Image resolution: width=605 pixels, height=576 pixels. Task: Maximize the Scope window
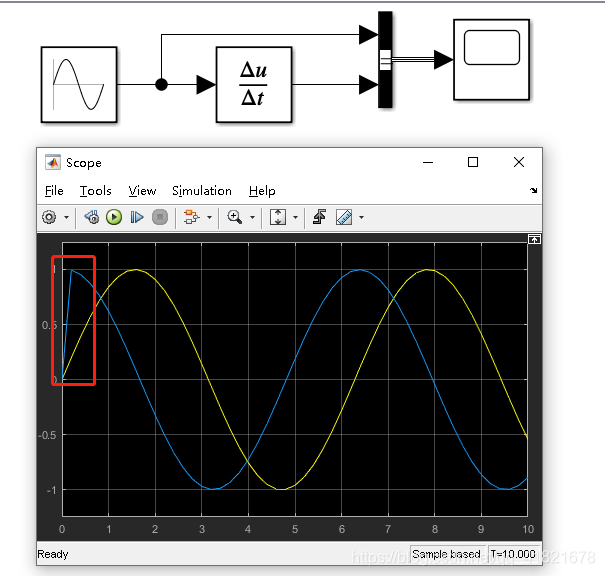(x=473, y=162)
